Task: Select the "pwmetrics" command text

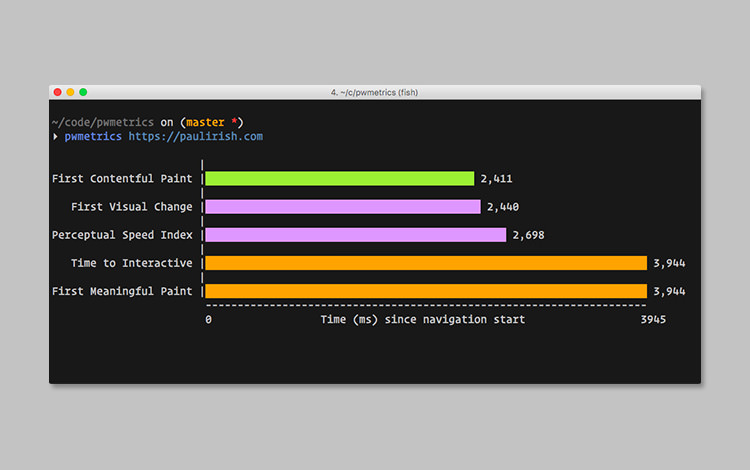Action: 93,137
